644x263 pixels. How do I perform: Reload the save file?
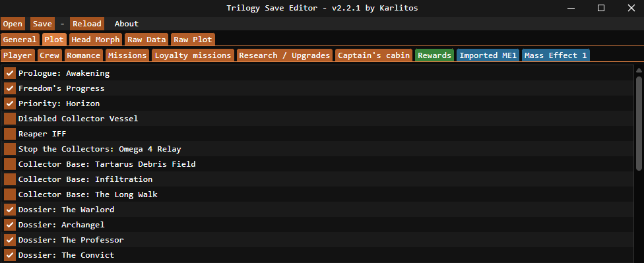click(x=86, y=24)
